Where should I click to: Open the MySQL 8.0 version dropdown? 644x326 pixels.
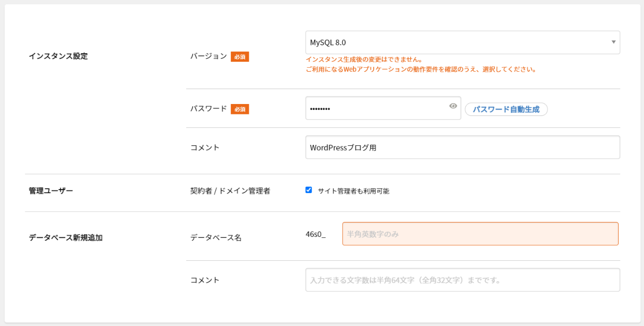(462, 42)
